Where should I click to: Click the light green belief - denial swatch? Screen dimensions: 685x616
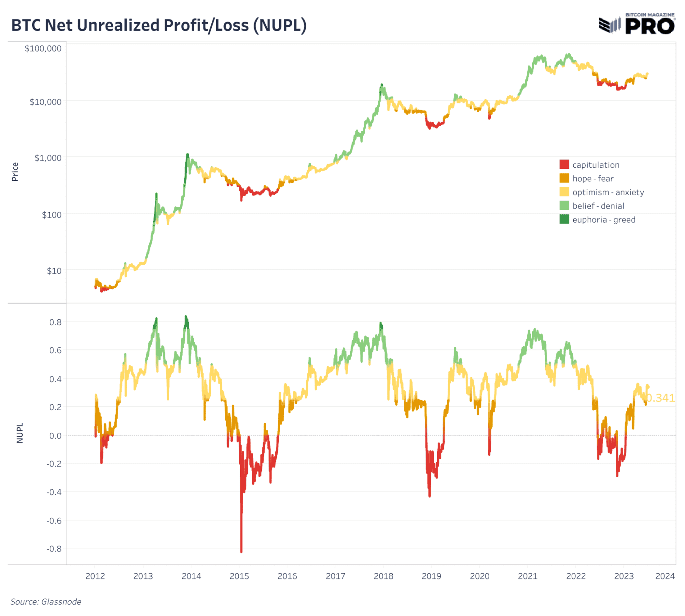(564, 205)
